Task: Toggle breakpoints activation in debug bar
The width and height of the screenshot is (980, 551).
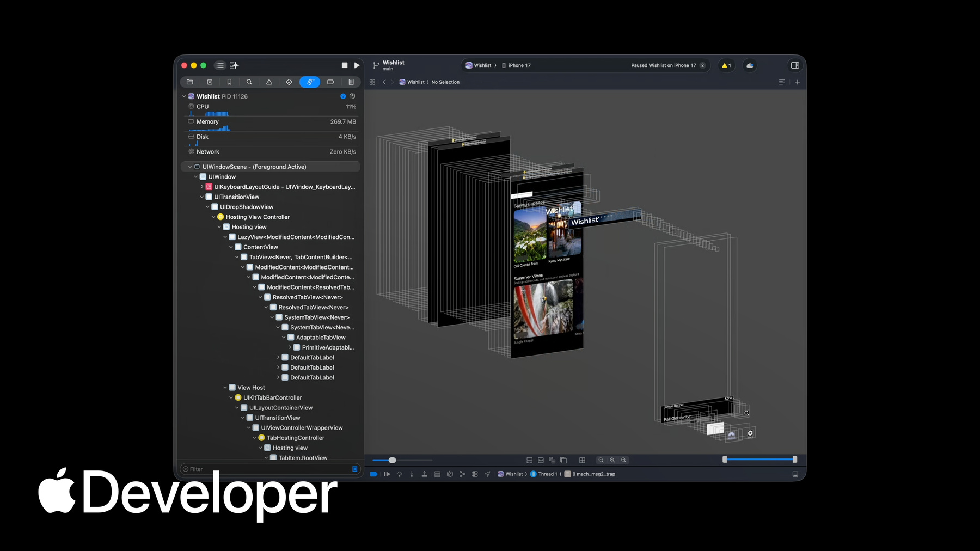Action: (373, 474)
